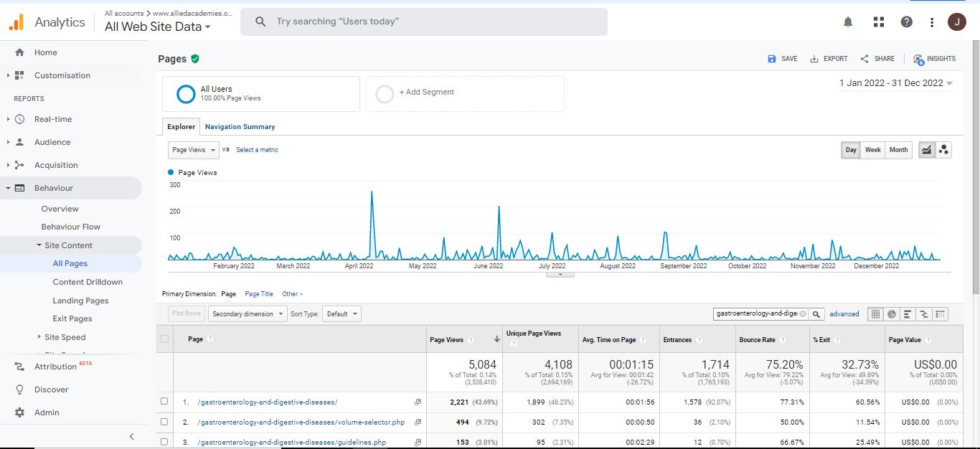
Task: Open Landing Pages in the sidebar
Action: pos(80,301)
